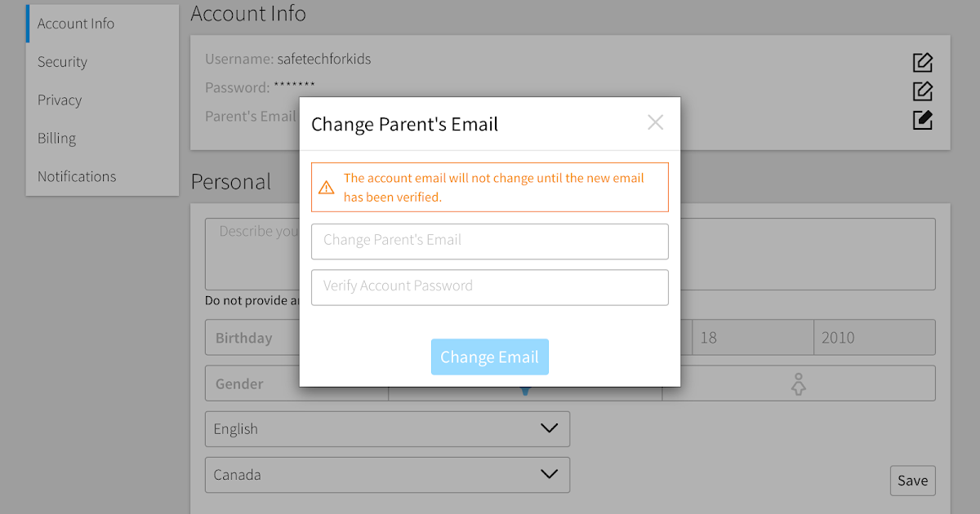Switch to the Security tab
This screenshot has height=514, width=980.
62,62
